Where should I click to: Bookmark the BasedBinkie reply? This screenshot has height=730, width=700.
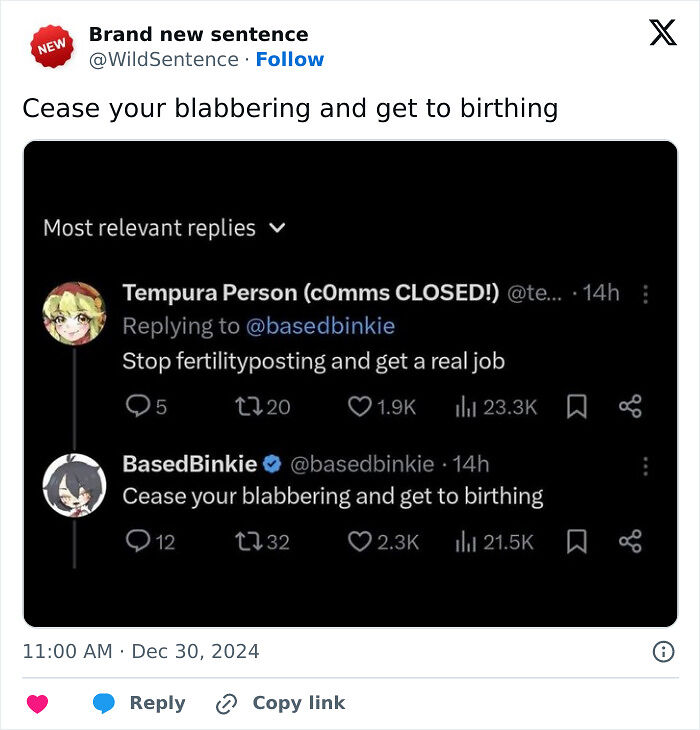coord(576,542)
